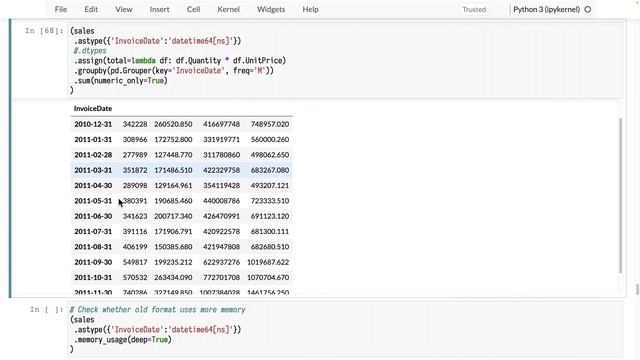Screen dimensions: 640x360
Task: Click the value 493207.121
Action: pyautogui.click(x=270, y=185)
